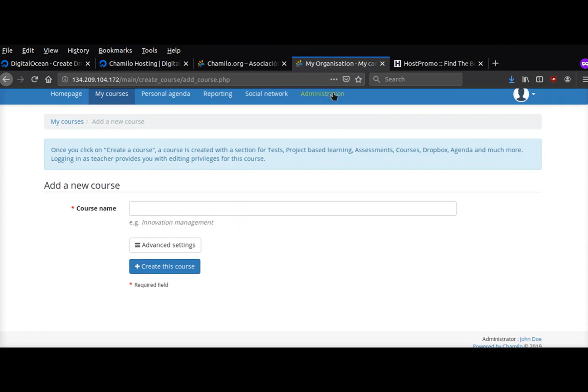Open a new browser tab with plus icon

point(495,63)
